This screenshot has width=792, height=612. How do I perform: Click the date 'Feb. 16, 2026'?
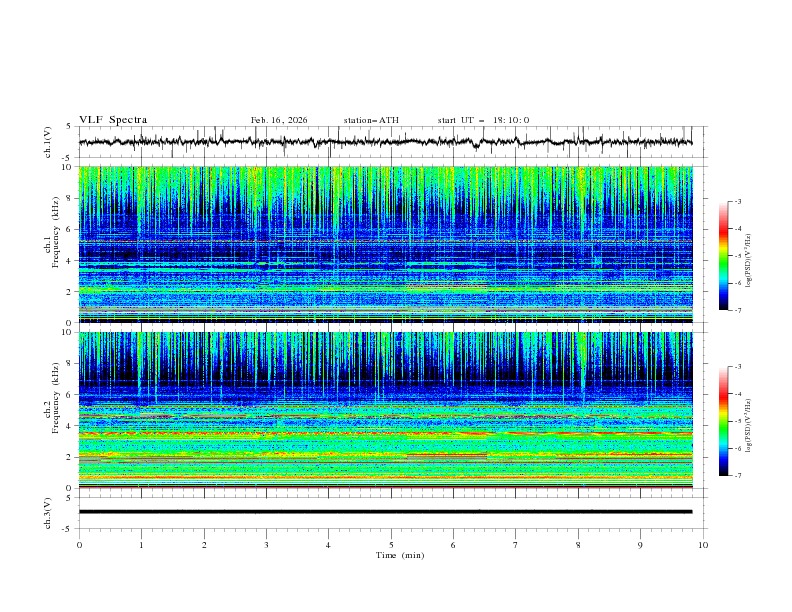(x=279, y=120)
